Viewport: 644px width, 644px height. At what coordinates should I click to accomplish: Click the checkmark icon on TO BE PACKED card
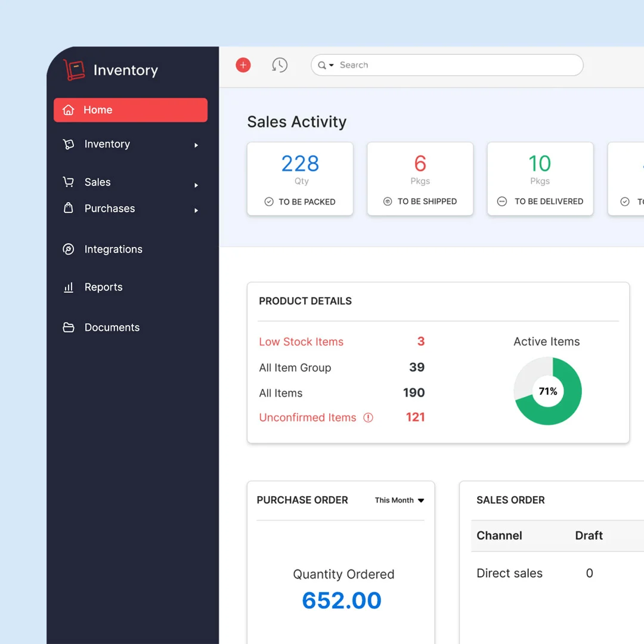[x=270, y=202]
